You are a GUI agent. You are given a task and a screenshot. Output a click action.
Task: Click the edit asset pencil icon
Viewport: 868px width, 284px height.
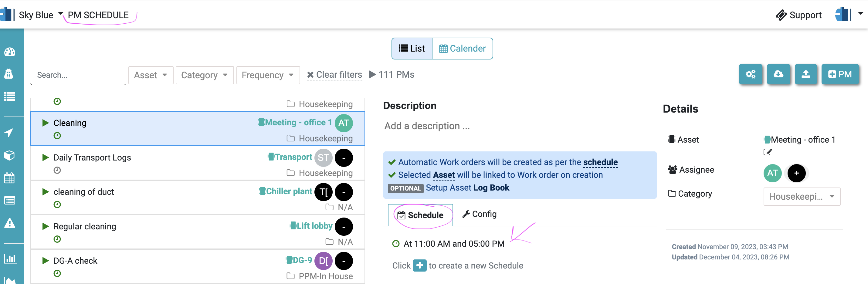pos(767,152)
